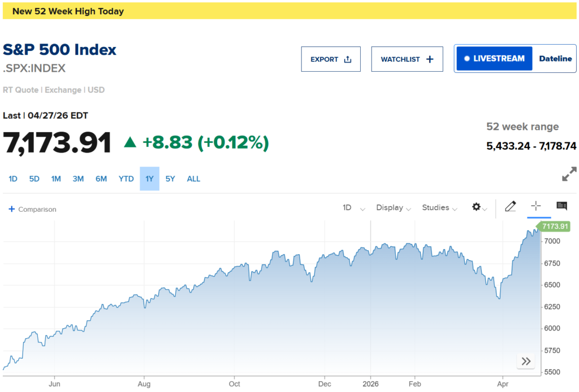The width and height of the screenshot is (579, 392).
Task: Select the 5Y time range tab
Action: point(170,179)
